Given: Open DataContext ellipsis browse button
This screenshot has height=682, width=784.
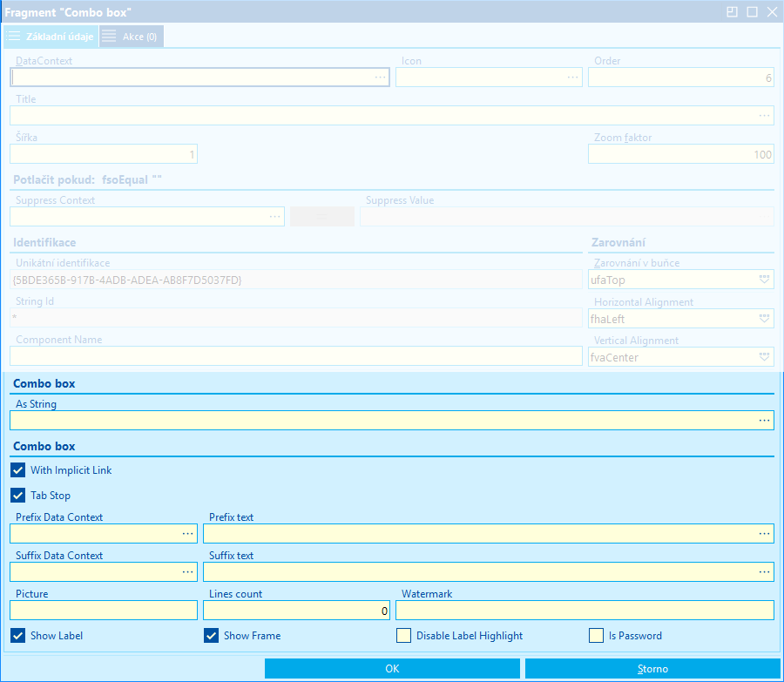Looking at the screenshot, I should point(380,78).
